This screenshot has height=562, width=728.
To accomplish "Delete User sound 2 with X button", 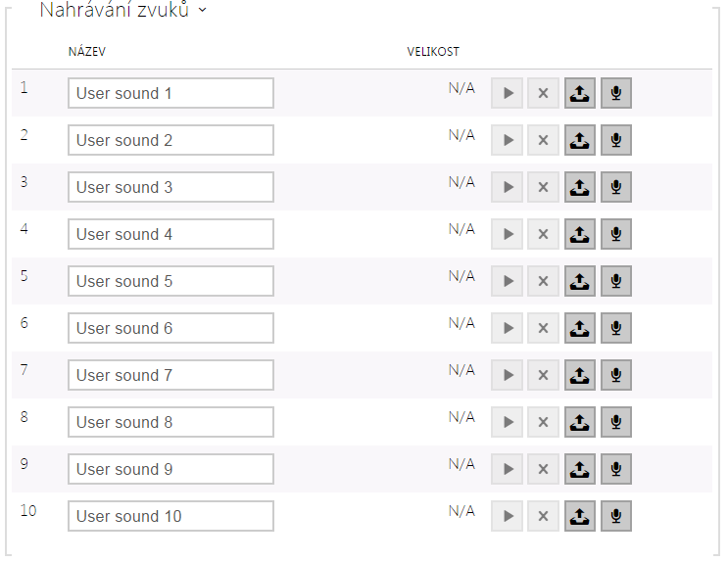I will 543,140.
